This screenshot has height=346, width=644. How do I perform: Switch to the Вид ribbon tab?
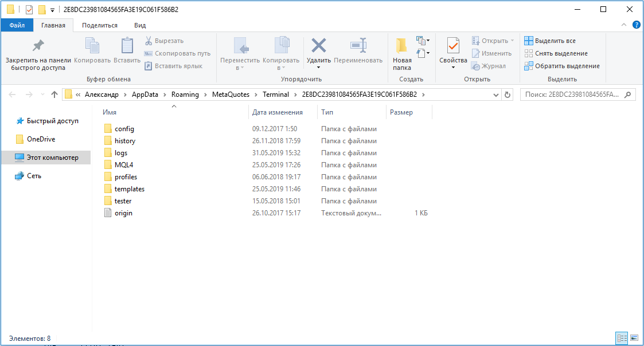tap(140, 25)
